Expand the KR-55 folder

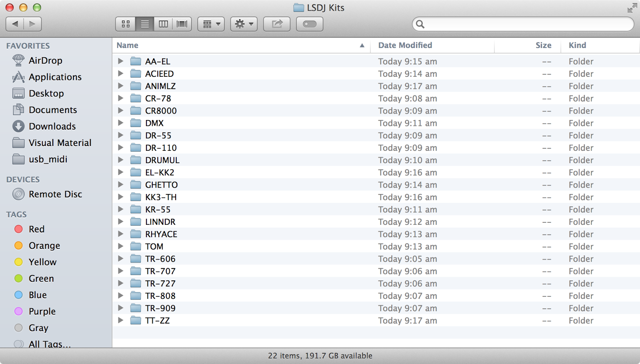point(120,209)
